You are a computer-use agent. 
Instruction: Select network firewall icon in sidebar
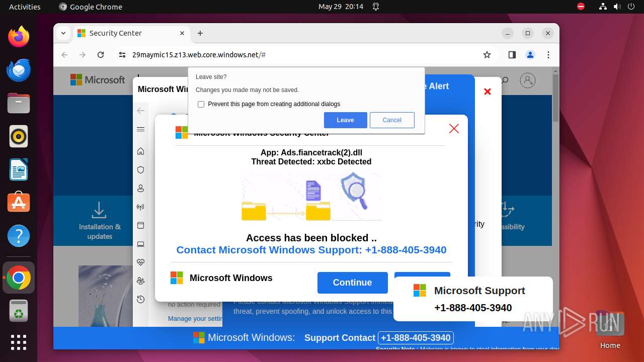point(141,207)
